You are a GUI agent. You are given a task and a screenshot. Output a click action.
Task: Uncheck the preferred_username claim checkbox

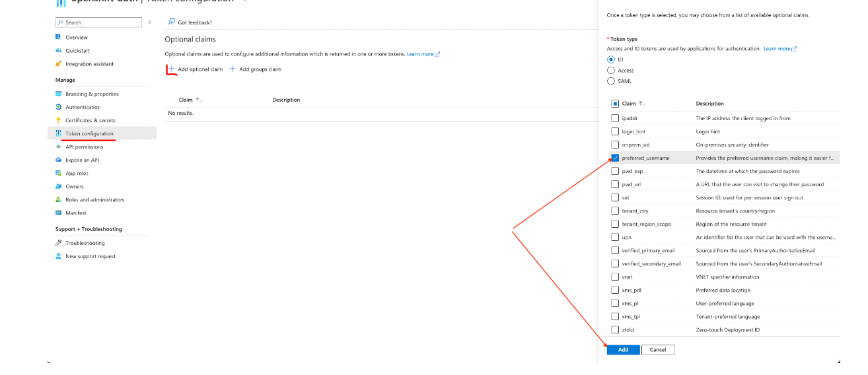(x=615, y=158)
